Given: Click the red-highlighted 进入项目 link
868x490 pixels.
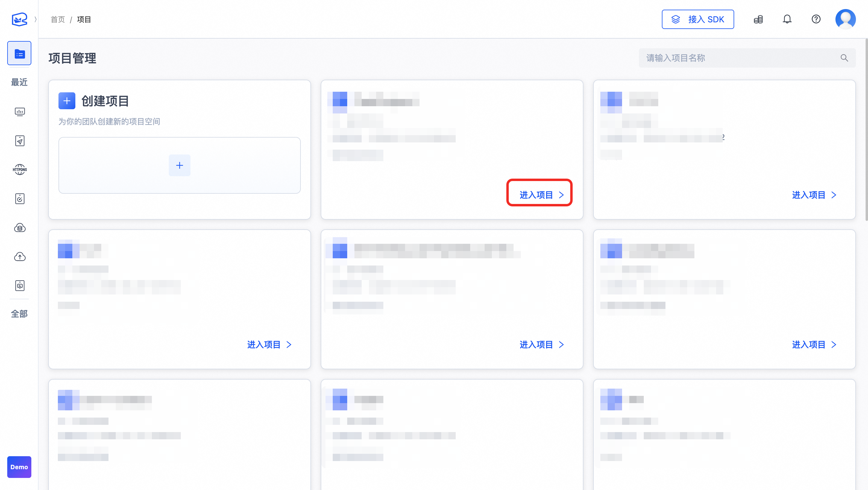Looking at the screenshot, I should (541, 195).
